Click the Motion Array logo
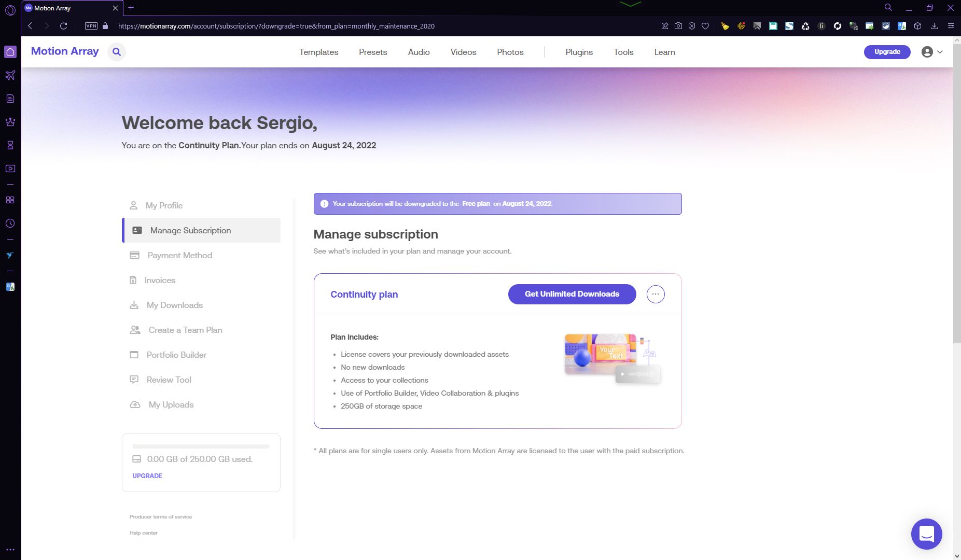961x560 pixels. click(65, 51)
